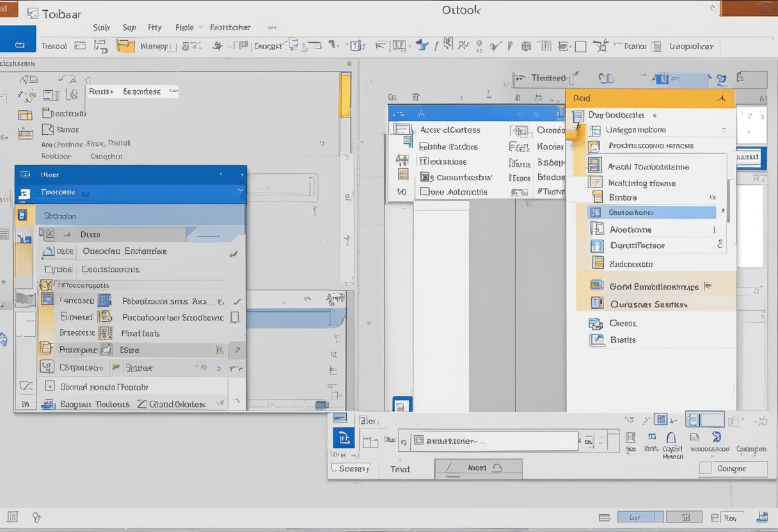The height and width of the screenshot is (532, 778).
Task: Toggle the checkmark beside the Este entry
Action: coord(237,350)
